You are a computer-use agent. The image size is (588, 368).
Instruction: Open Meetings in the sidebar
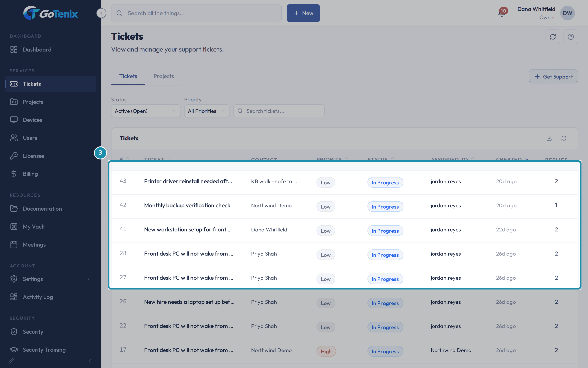(51, 245)
